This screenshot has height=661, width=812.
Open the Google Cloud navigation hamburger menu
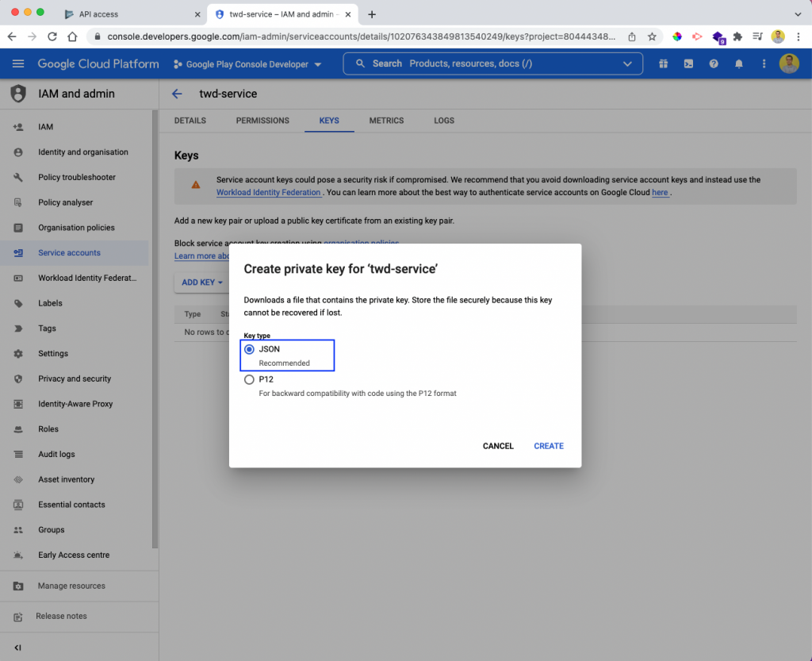point(18,63)
